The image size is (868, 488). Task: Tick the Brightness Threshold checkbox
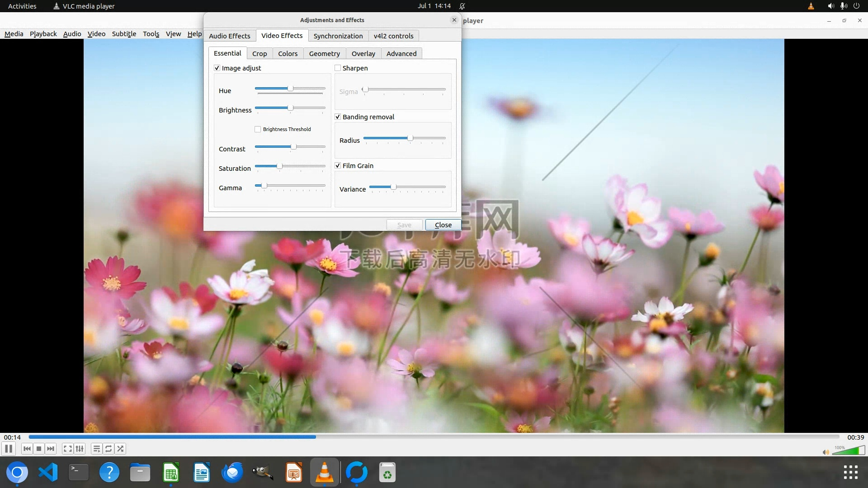click(258, 129)
